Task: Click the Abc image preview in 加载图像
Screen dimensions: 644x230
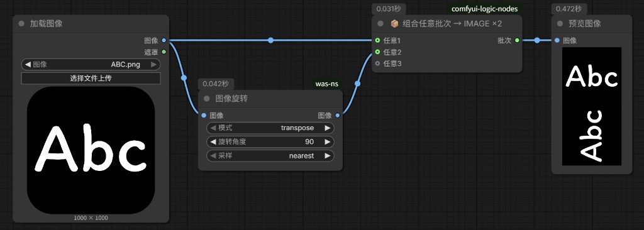Action: [91, 150]
